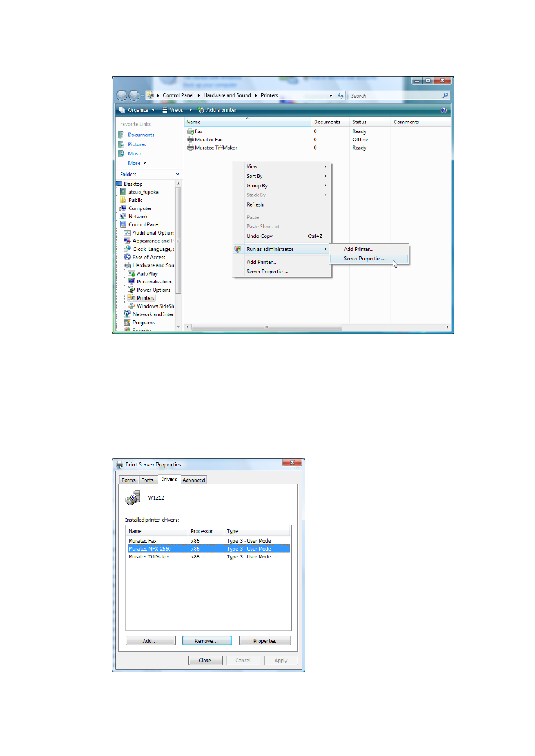Open the Views dropdown arrow
The width and height of the screenshot is (535, 756).
(x=190, y=110)
